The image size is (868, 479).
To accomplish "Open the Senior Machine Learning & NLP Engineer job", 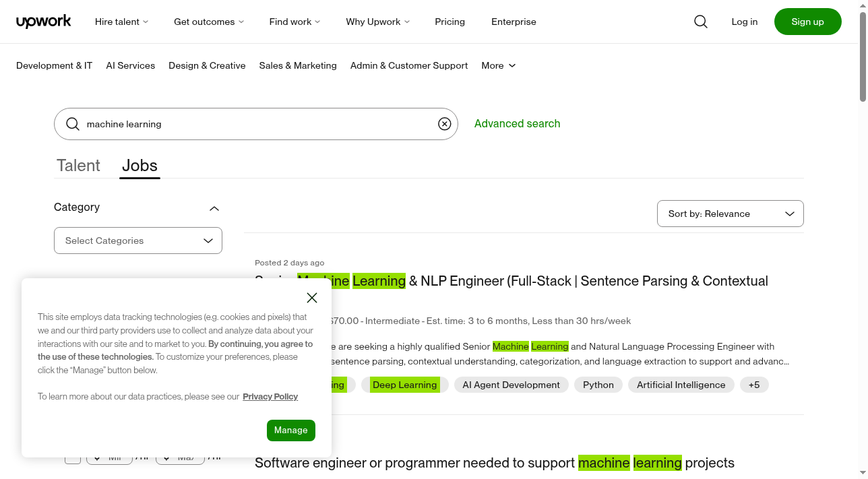I will point(511,281).
